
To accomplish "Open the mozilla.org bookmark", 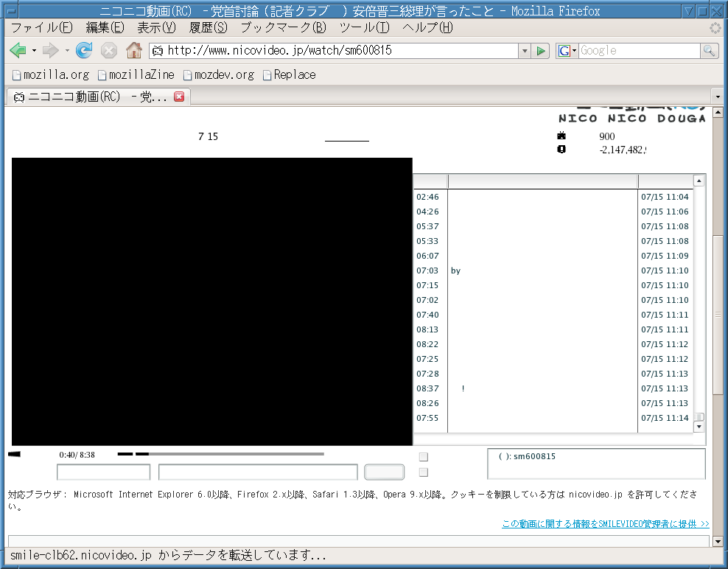I will 51,74.
